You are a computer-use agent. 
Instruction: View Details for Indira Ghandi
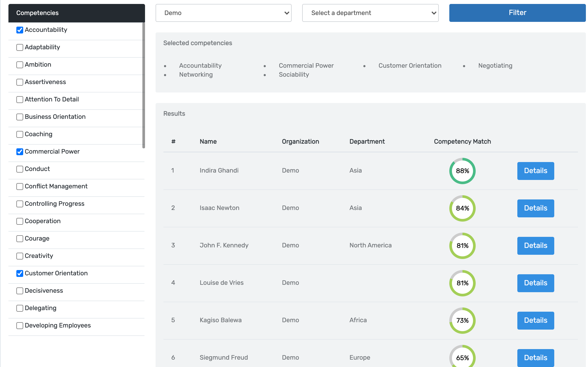click(x=536, y=171)
